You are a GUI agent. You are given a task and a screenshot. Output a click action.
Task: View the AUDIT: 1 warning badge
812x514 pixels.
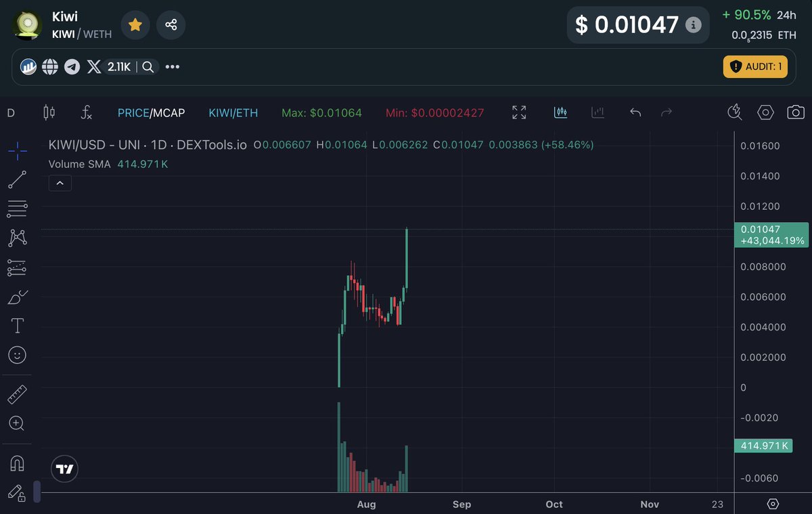pos(755,66)
